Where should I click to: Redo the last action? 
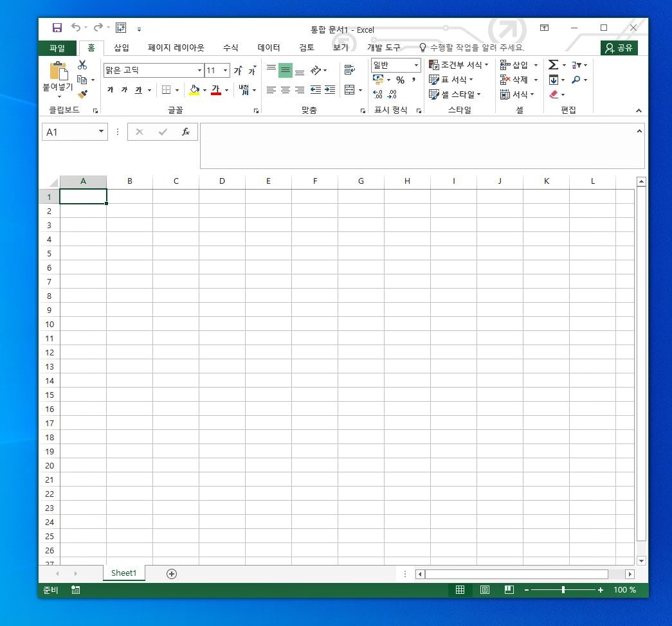pos(98,28)
